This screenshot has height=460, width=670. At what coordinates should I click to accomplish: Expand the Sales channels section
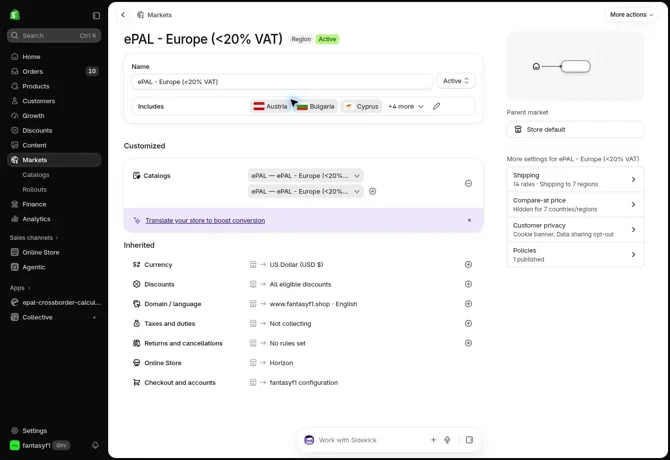[x=34, y=237]
